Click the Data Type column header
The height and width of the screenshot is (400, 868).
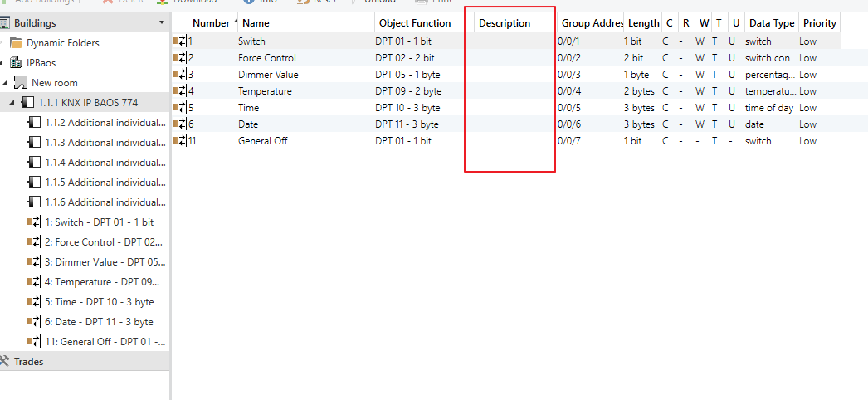point(771,23)
